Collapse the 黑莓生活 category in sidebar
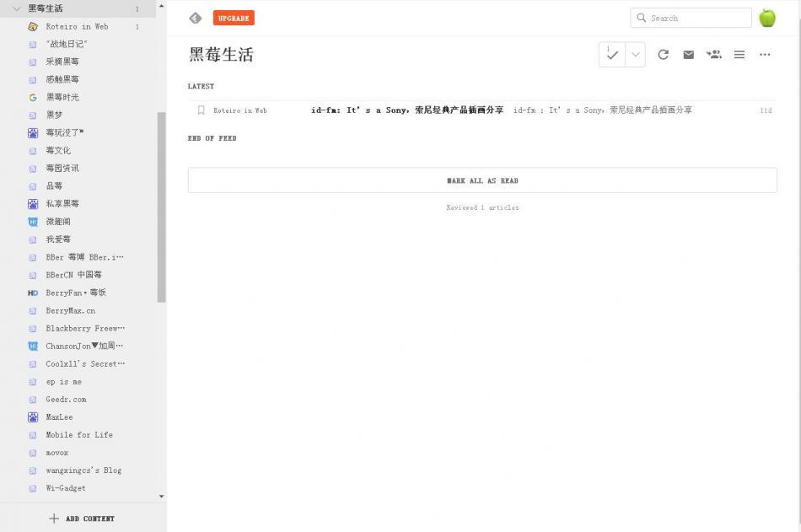The image size is (801, 532). (x=16, y=8)
